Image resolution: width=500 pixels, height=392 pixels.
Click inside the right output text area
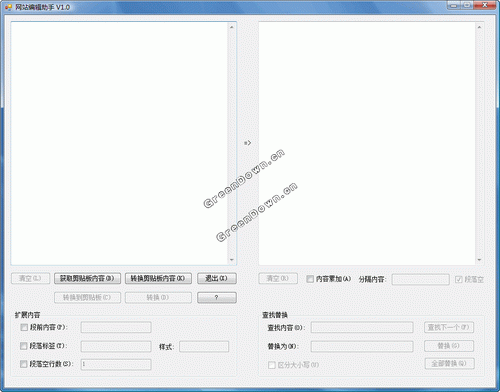click(367, 143)
